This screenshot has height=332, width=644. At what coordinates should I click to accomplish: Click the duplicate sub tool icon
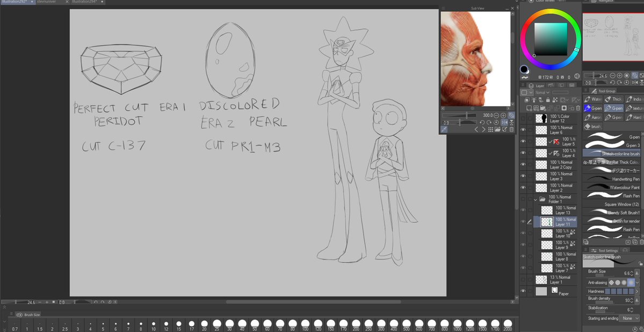click(634, 242)
